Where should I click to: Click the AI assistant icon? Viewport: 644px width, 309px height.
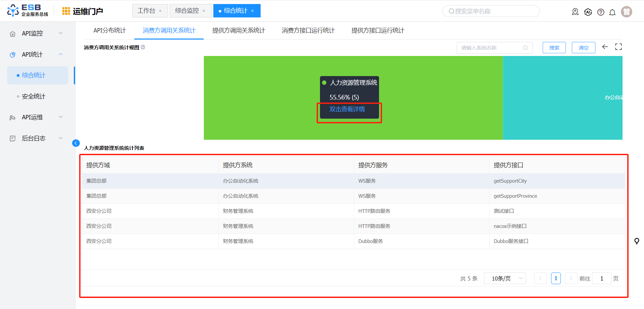pos(588,12)
